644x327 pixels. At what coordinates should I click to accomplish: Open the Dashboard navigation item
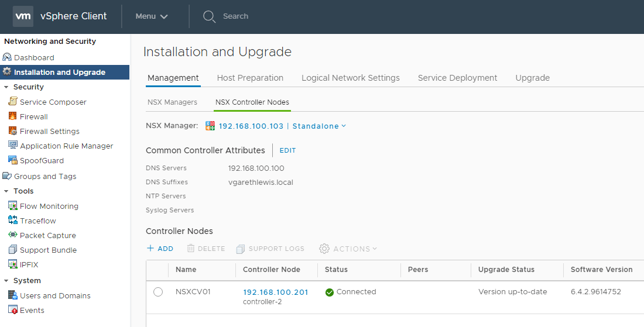(x=34, y=57)
